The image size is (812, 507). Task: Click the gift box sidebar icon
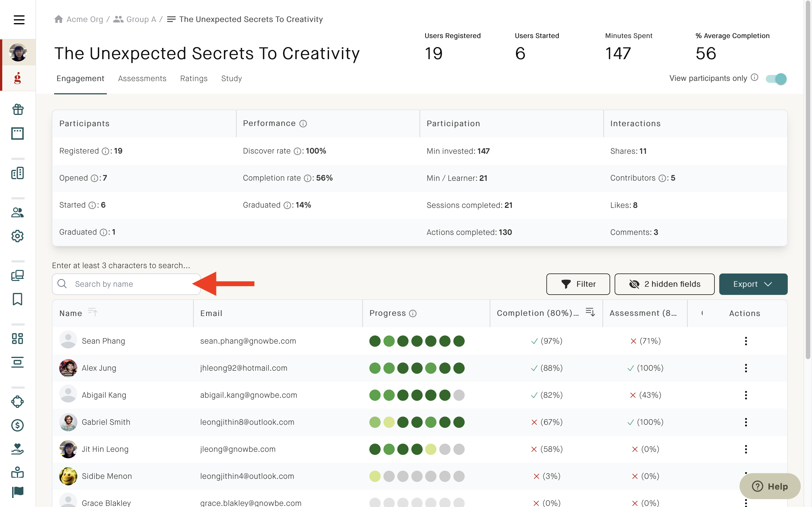(x=17, y=109)
